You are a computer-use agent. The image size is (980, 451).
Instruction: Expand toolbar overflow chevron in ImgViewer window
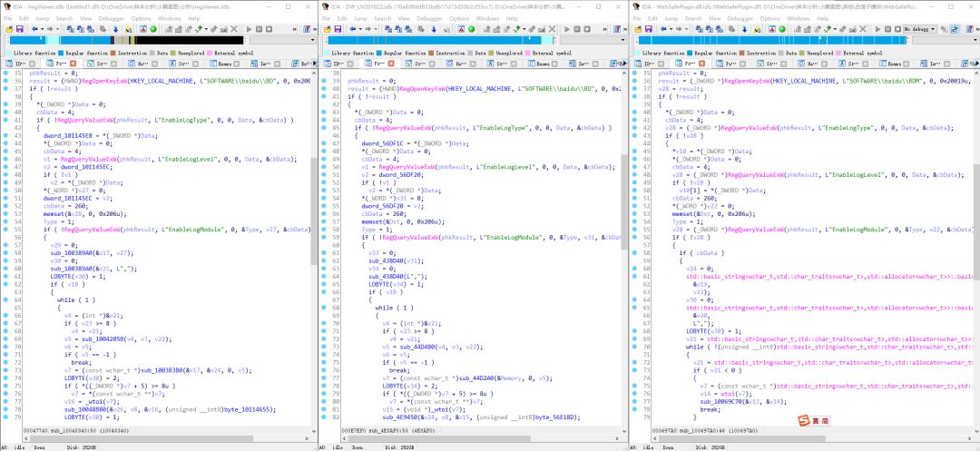point(294,29)
